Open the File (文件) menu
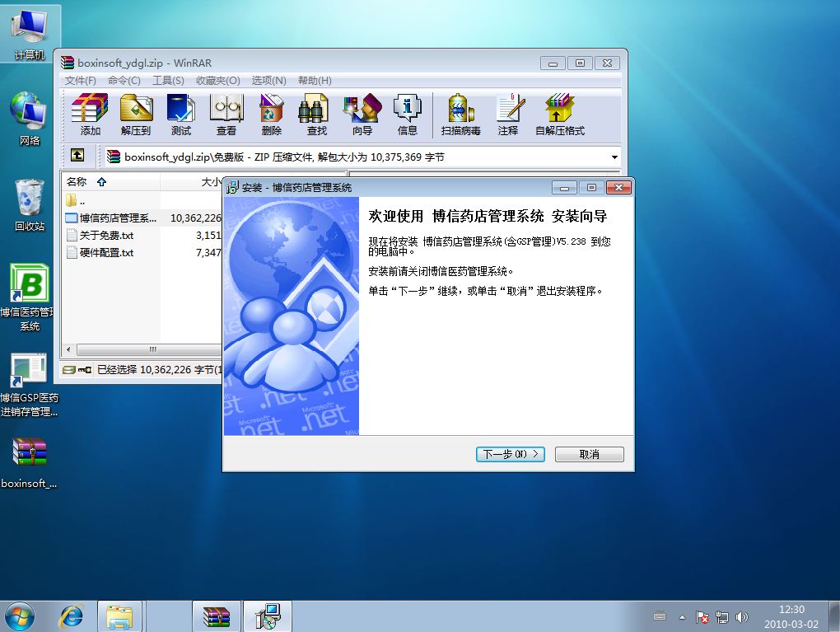Viewport: 840px width, 632px height. (x=80, y=81)
